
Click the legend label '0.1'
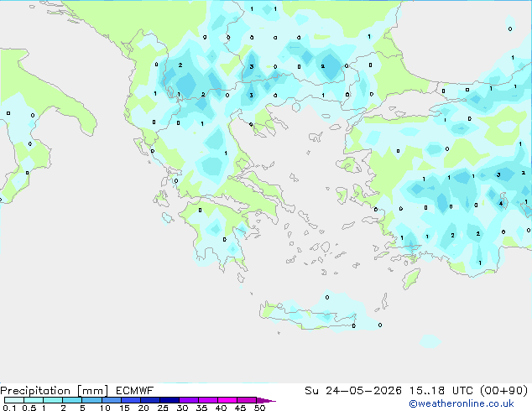point(9,408)
